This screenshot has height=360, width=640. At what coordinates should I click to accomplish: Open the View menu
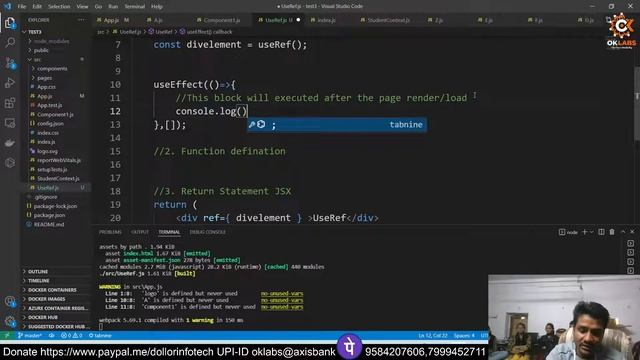(x=82, y=7)
